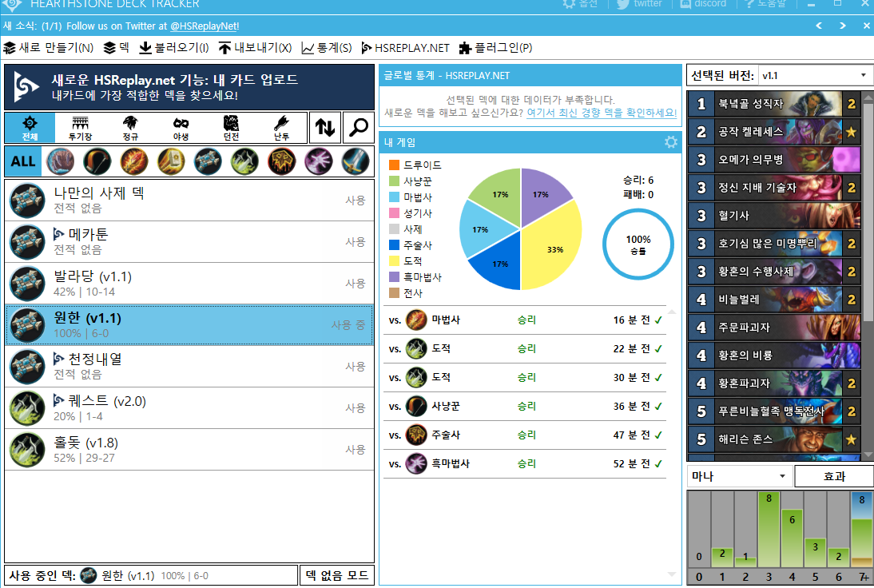Select the 북녘골 성직자 card

point(774,104)
